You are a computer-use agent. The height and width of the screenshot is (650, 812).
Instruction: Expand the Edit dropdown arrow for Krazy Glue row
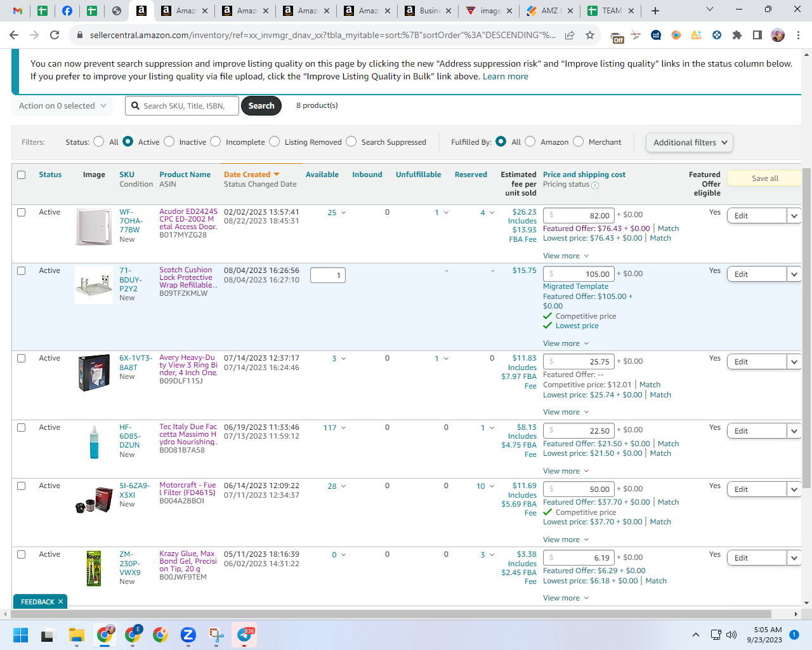(x=794, y=558)
